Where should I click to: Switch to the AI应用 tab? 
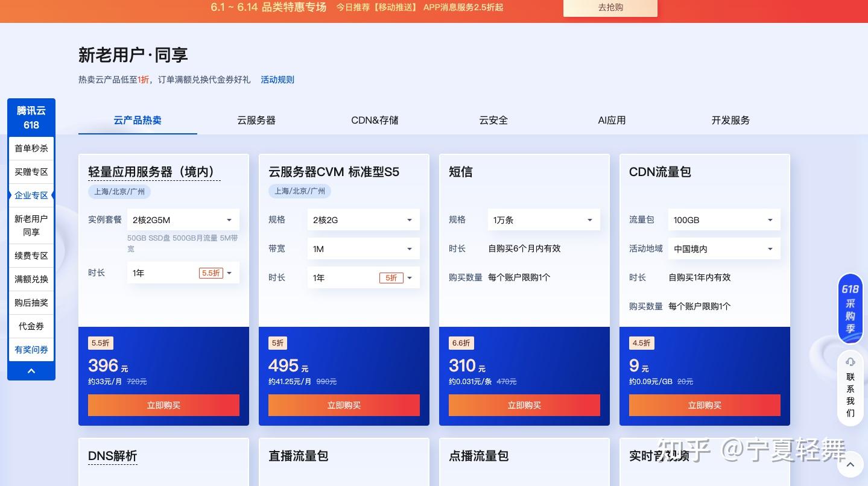click(612, 120)
